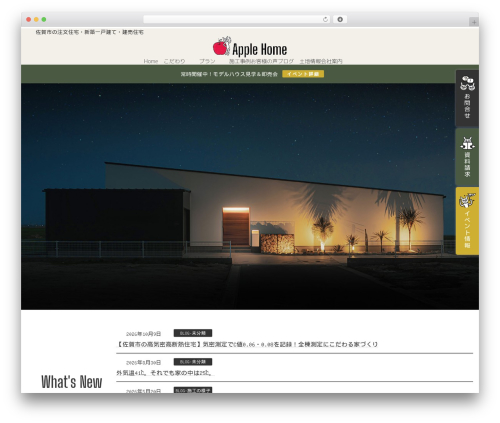Open the 土地情報 menu item
Screen dimensions: 500x423
[310, 61]
